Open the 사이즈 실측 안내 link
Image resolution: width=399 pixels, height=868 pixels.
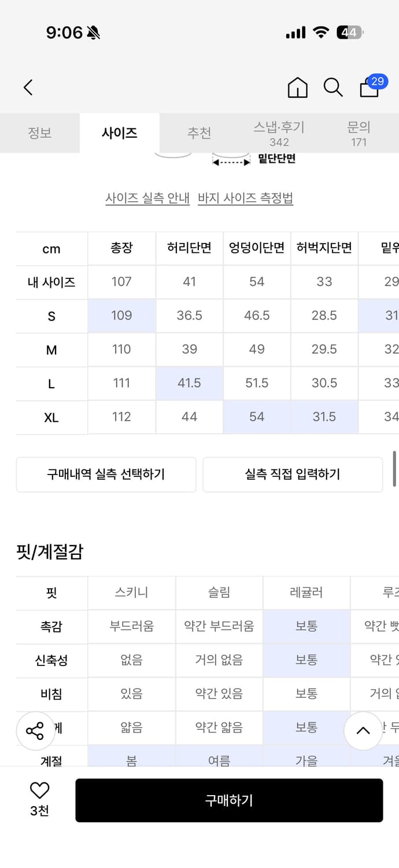click(x=147, y=198)
